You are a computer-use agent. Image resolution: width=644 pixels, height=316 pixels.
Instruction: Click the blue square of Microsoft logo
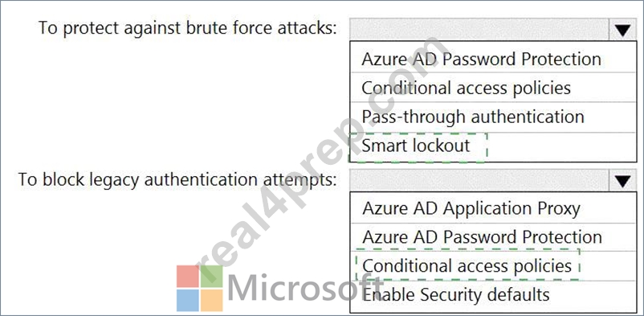[188, 300]
